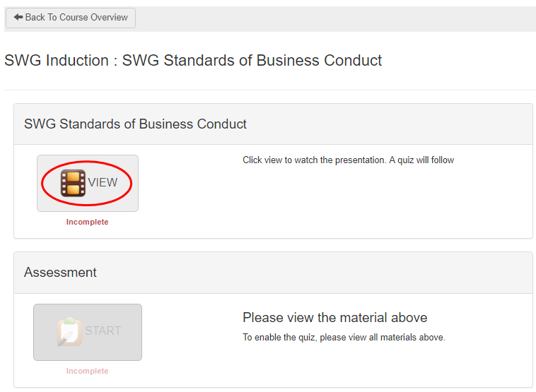Click the clipboard quiz icon
Screen dimensions: 536x392
click(69, 331)
